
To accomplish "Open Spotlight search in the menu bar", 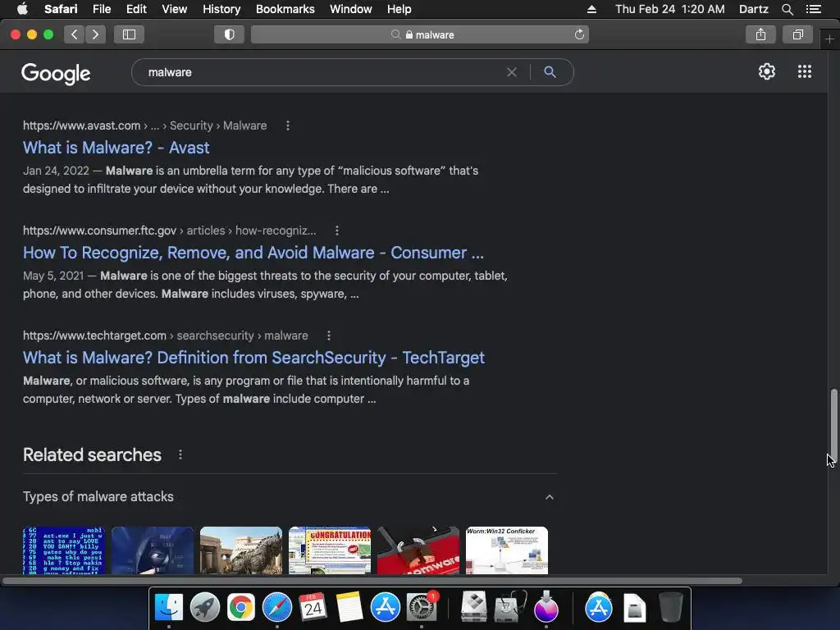I will [787, 10].
